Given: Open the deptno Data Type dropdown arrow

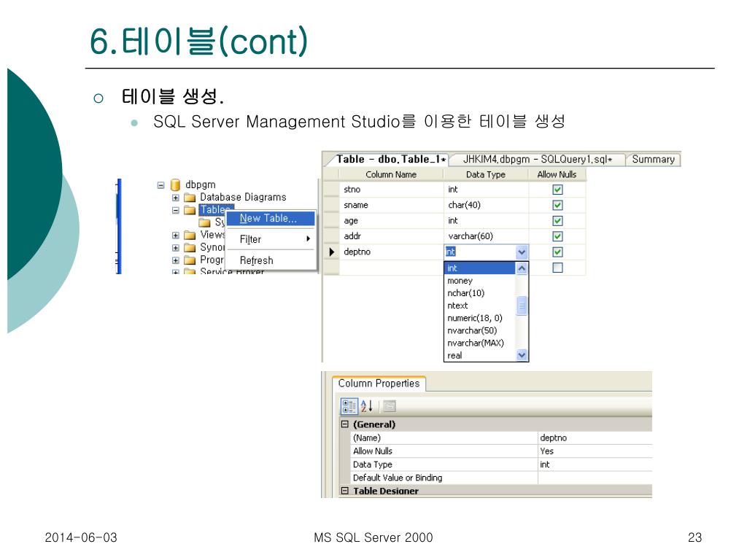Looking at the screenshot, I should point(522,252).
